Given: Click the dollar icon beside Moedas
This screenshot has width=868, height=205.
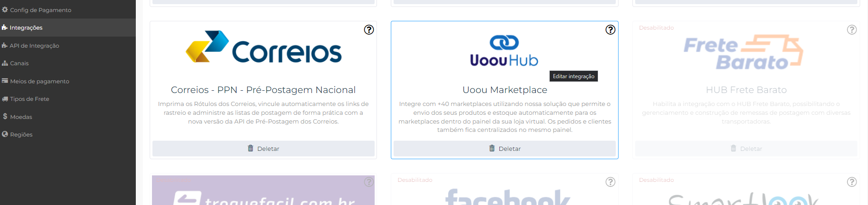Looking at the screenshot, I should [x=5, y=116].
